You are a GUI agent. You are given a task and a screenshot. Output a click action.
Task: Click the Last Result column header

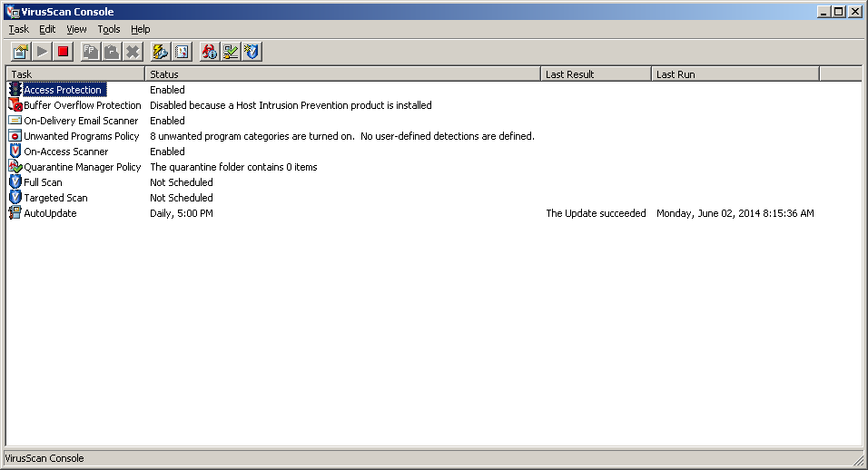pyautogui.click(x=595, y=74)
